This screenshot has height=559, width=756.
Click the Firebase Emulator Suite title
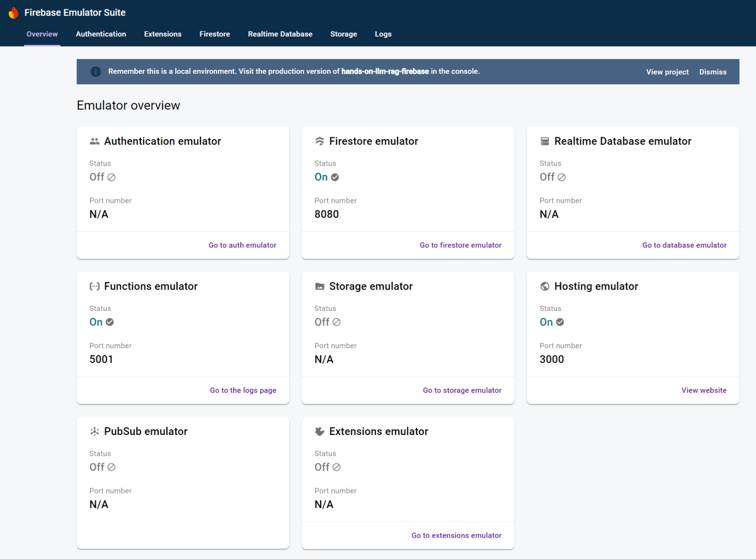pyautogui.click(x=75, y=13)
